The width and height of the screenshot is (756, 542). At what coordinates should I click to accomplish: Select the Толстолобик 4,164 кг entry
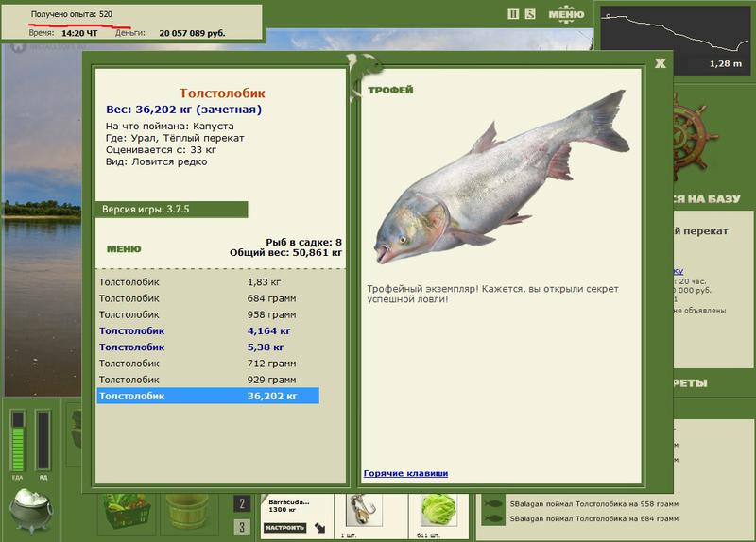208,331
